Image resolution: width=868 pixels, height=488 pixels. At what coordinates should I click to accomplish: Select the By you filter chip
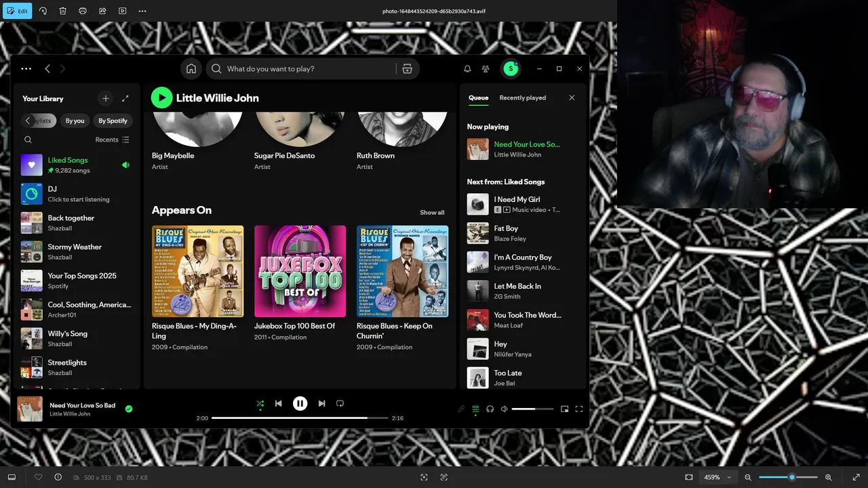75,121
